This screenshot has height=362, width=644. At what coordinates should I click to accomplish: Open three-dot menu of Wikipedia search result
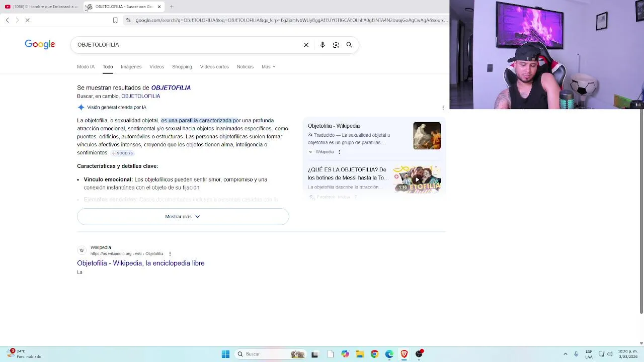coord(170,253)
